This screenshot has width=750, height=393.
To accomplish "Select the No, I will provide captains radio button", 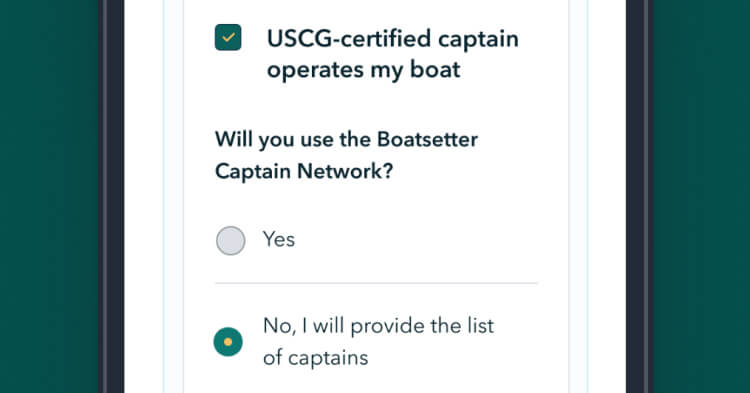I will (x=228, y=342).
